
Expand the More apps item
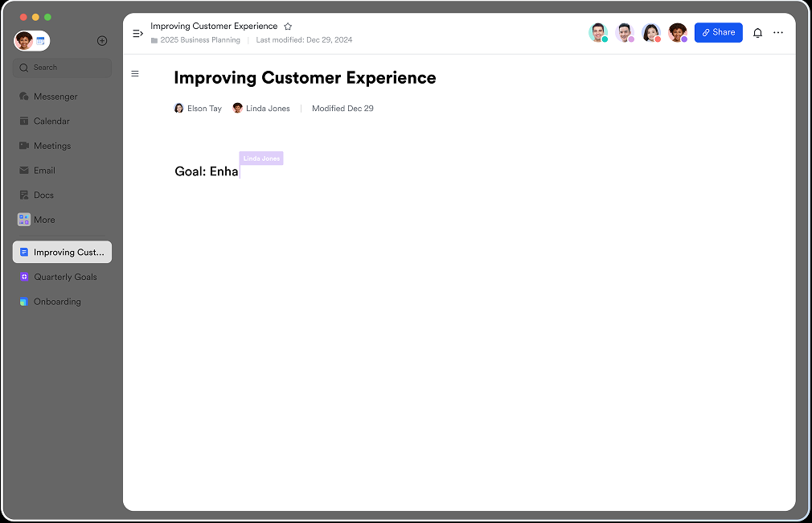tap(44, 220)
